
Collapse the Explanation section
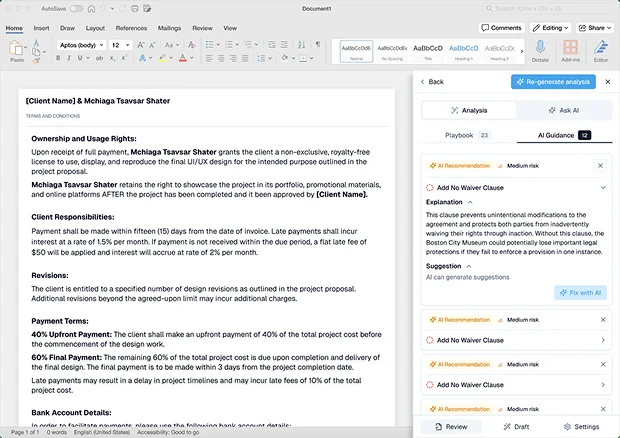tap(470, 202)
